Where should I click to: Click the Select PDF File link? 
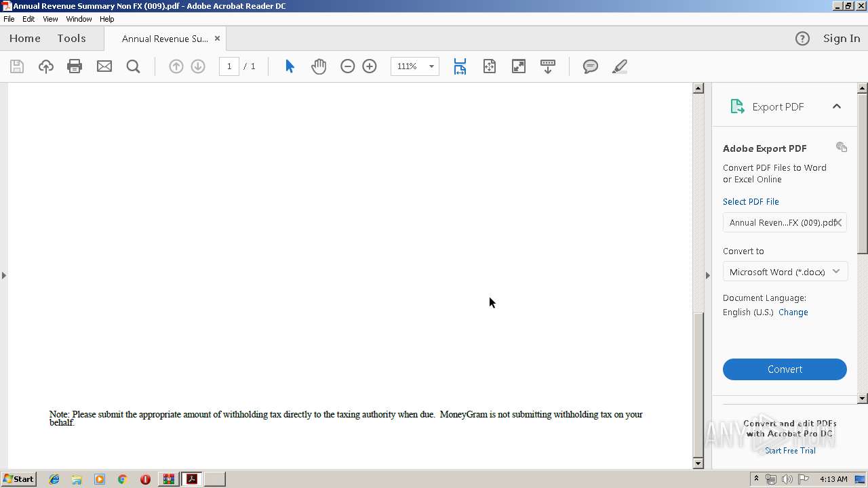click(x=751, y=202)
